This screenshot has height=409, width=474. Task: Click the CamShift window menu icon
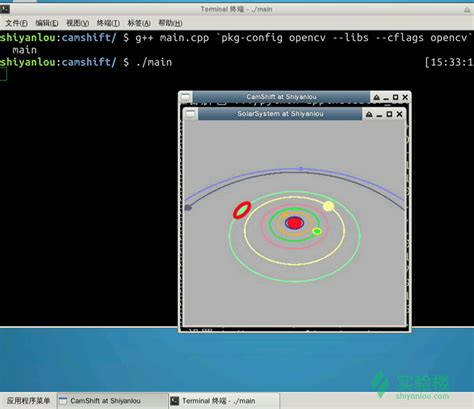coord(185,97)
